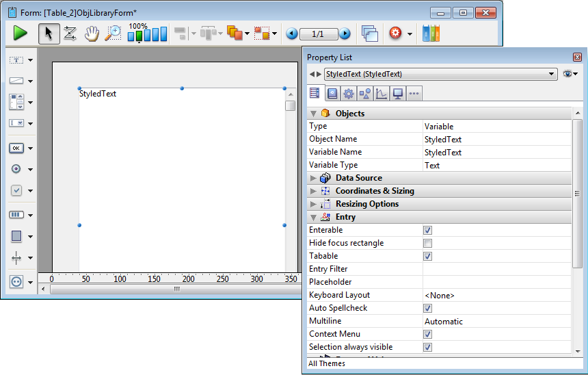588x375 pixels.
Task: Uncheck the Enterable checkbox
Action: [427, 231]
